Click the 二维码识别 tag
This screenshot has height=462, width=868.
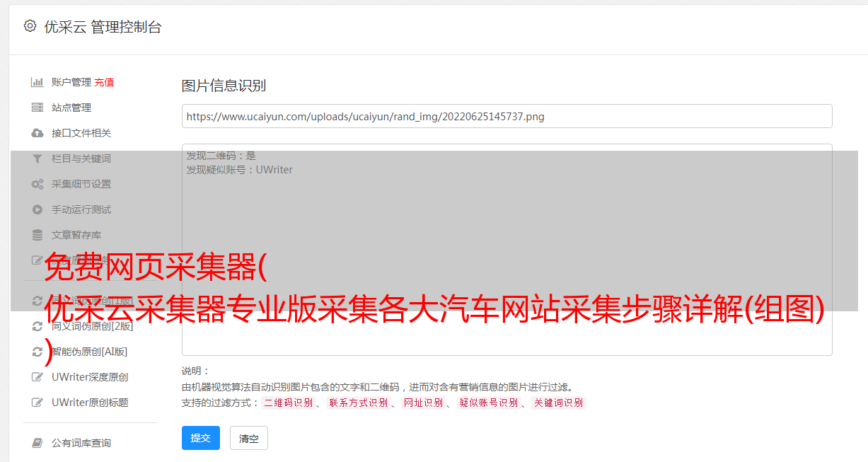coord(288,403)
